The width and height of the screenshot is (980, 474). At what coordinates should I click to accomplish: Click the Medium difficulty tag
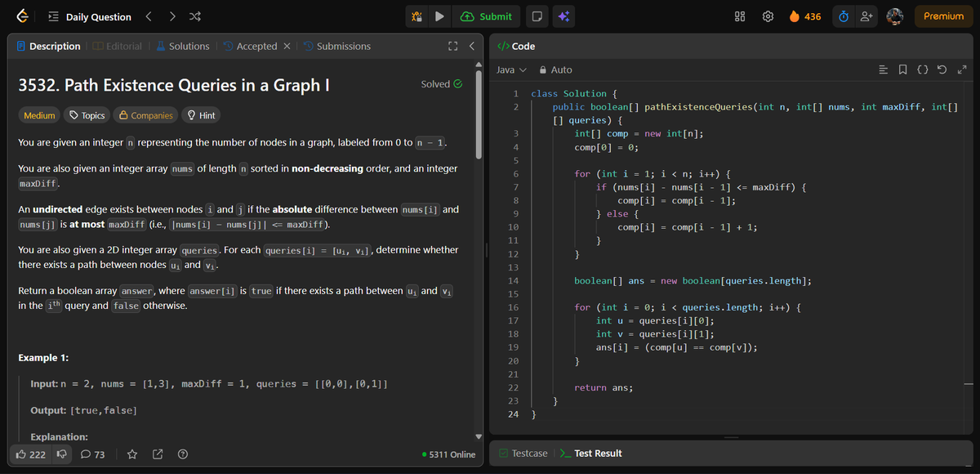[39, 115]
